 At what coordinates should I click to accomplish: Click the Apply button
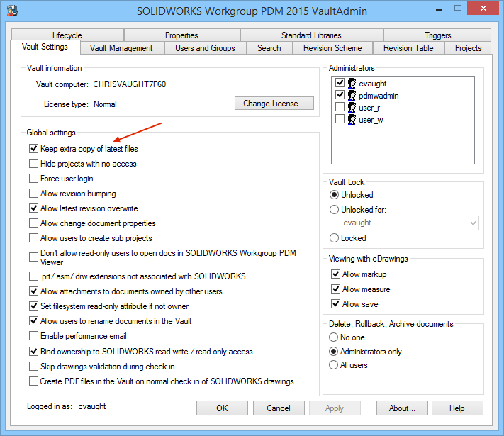coord(335,408)
